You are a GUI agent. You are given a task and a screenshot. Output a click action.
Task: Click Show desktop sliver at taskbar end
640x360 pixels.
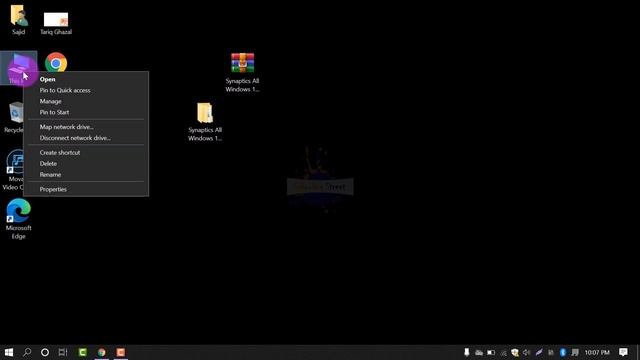point(638,352)
